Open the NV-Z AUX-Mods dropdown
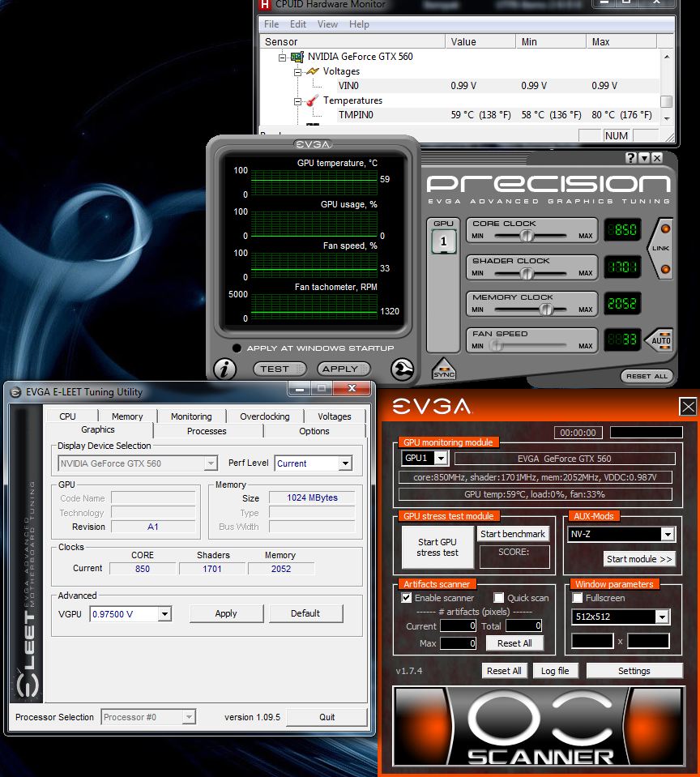Screen dimensions: 700x777 coord(668,534)
